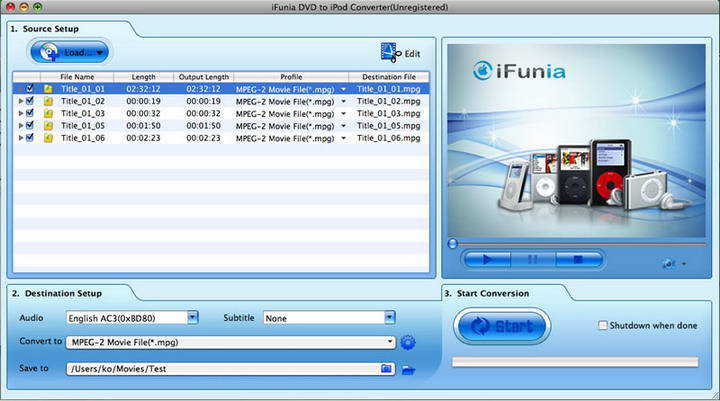Browse for save folder icon in field
720x401 pixels.
(x=387, y=368)
